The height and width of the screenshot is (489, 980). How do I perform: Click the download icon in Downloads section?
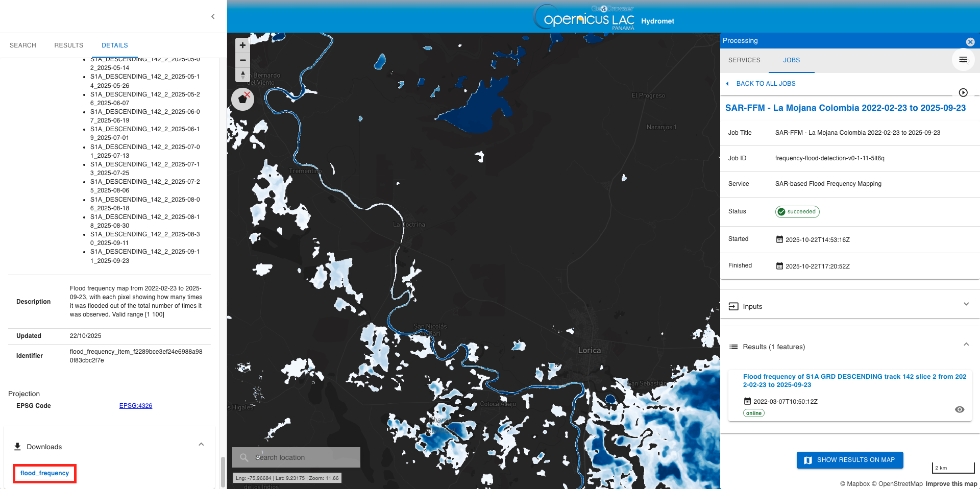click(17, 447)
